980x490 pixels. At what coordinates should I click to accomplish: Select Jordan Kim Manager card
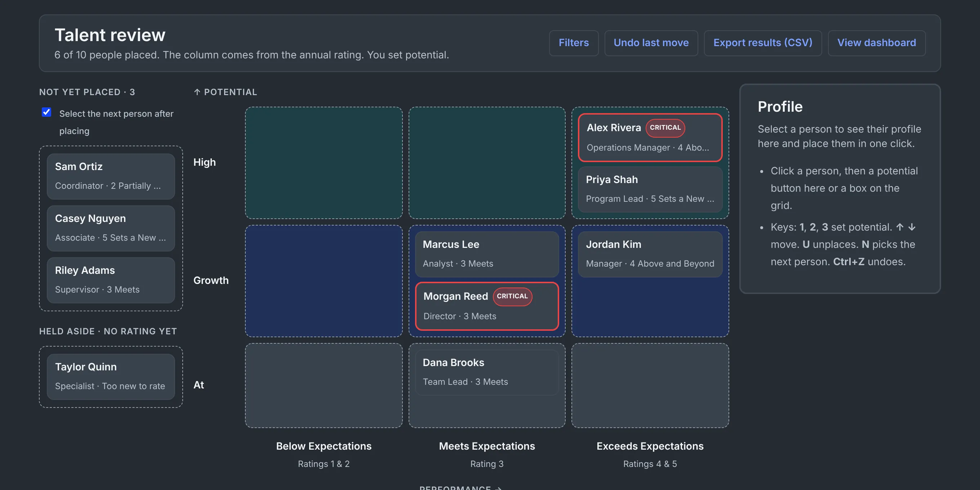[650, 254]
